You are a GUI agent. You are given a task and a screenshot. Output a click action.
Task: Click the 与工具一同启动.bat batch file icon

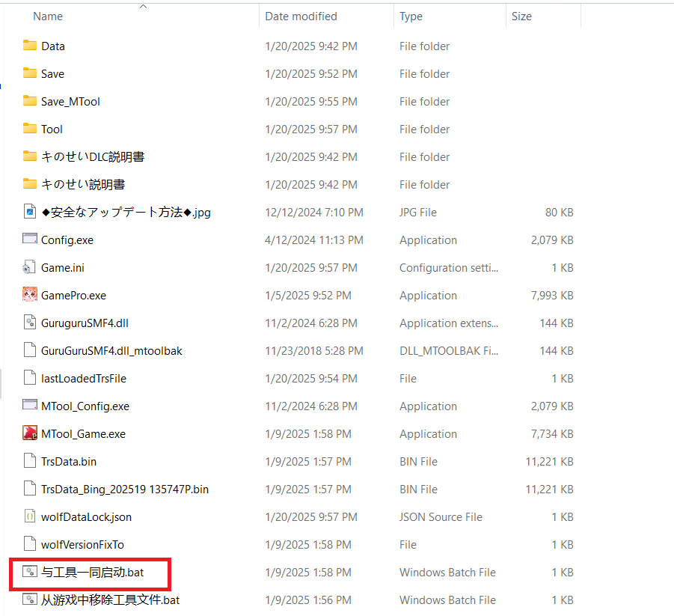30,572
